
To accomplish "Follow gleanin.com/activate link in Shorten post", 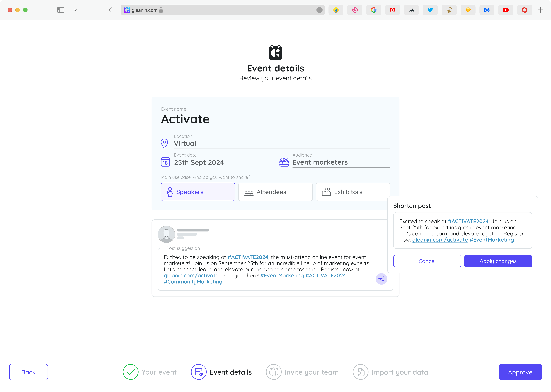I will (x=440, y=240).
